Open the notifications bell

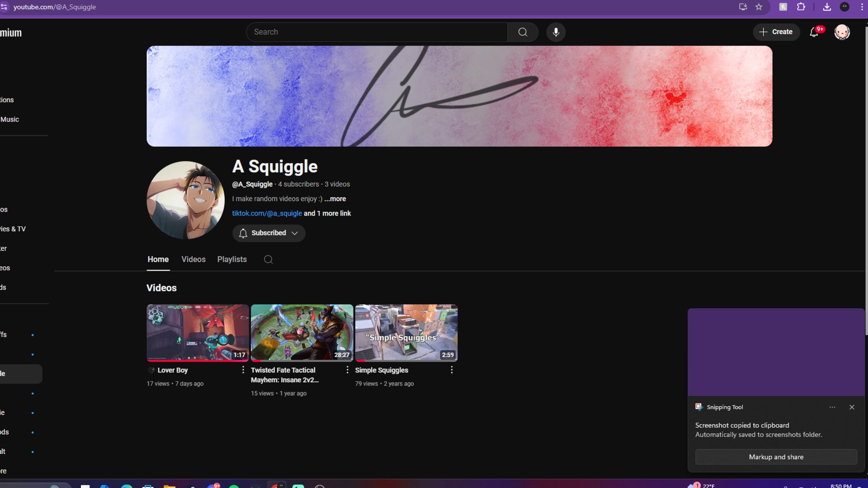tap(814, 32)
